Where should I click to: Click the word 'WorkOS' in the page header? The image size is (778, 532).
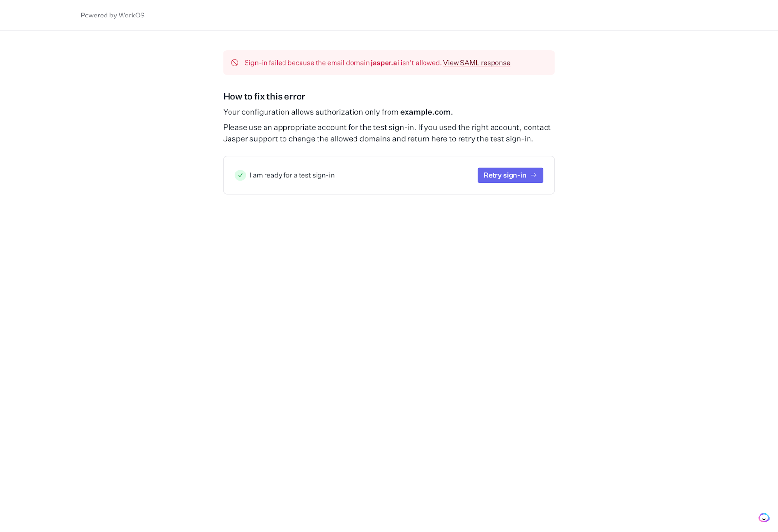tap(131, 16)
